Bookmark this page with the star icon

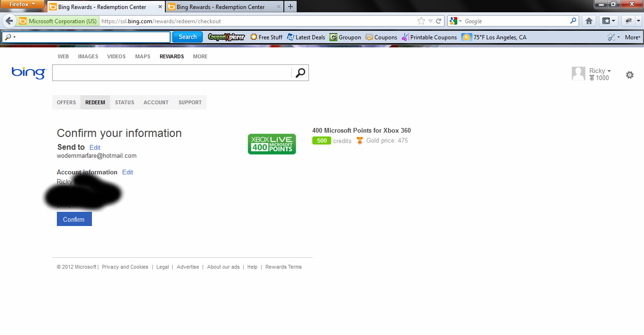(x=421, y=21)
